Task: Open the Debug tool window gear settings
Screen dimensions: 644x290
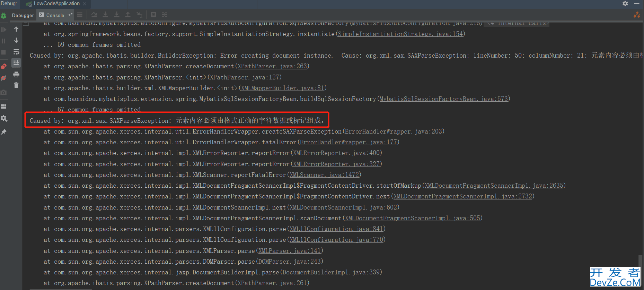Action: point(625,3)
